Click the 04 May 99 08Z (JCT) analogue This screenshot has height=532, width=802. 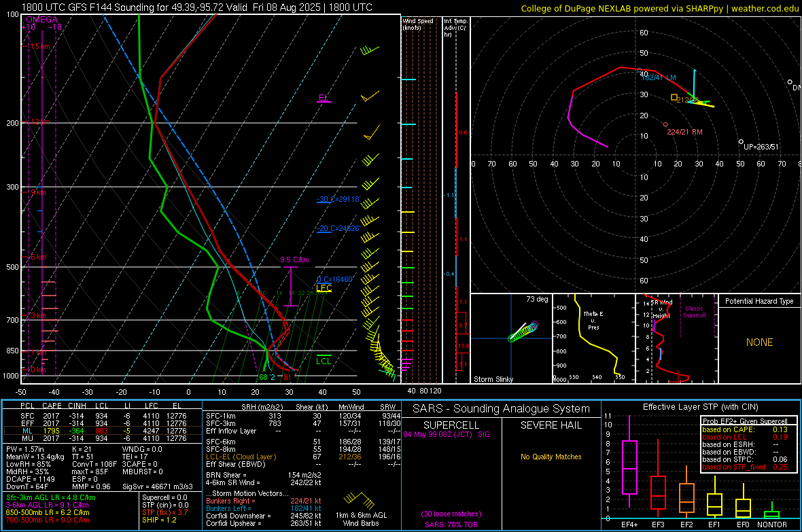[x=447, y=434]
